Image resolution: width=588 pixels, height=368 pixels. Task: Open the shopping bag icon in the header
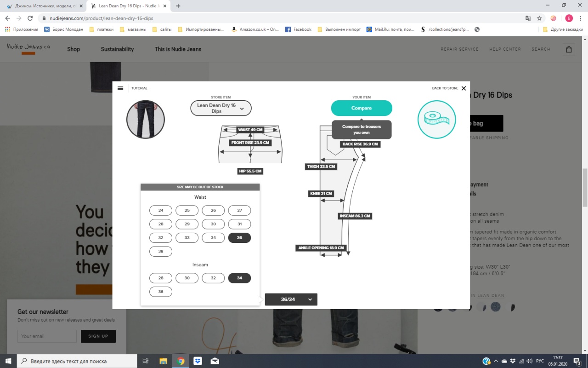click(569, 49)
